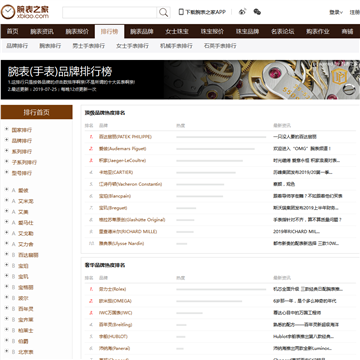
Task: Click the 排行首页 sidebar header button
Action: coord(37,112)
